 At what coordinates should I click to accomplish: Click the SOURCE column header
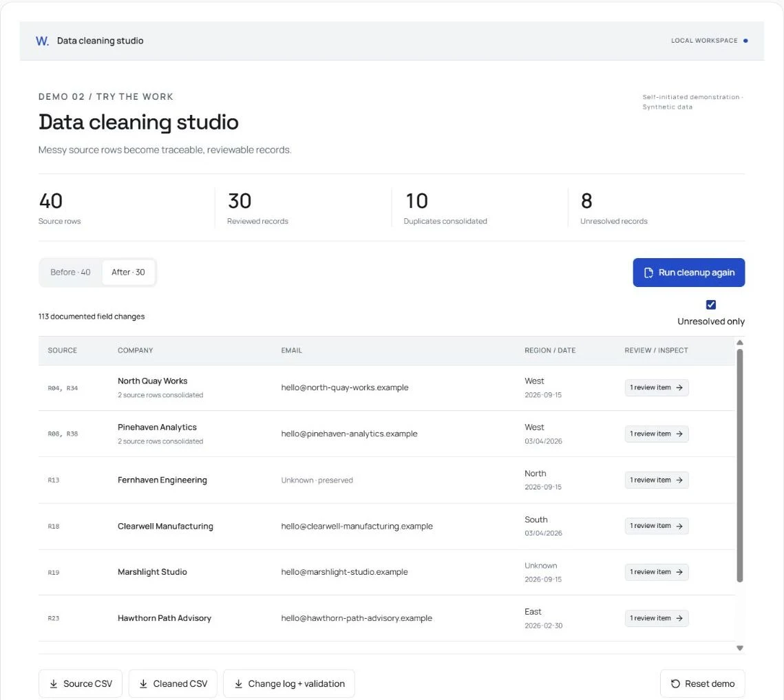pos(63,350)
